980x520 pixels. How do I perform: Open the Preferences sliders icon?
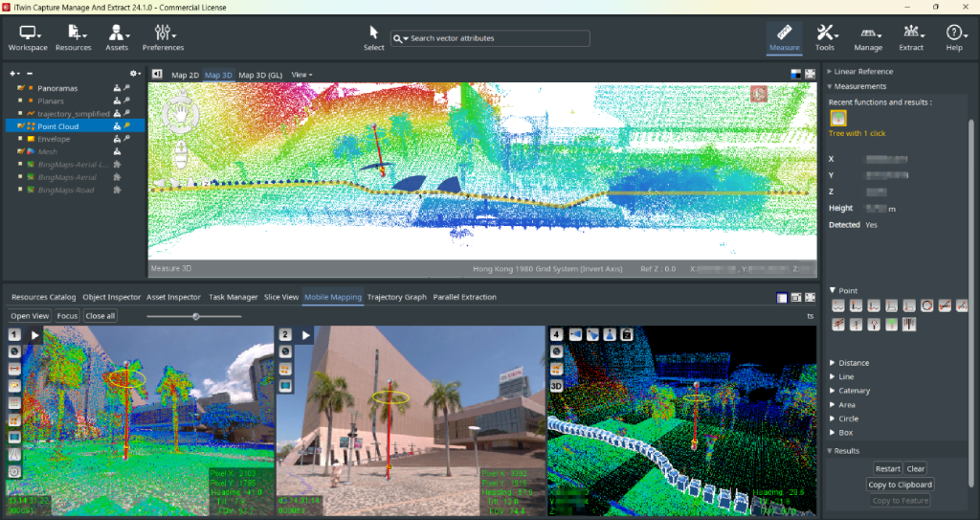tap(164, 33)
